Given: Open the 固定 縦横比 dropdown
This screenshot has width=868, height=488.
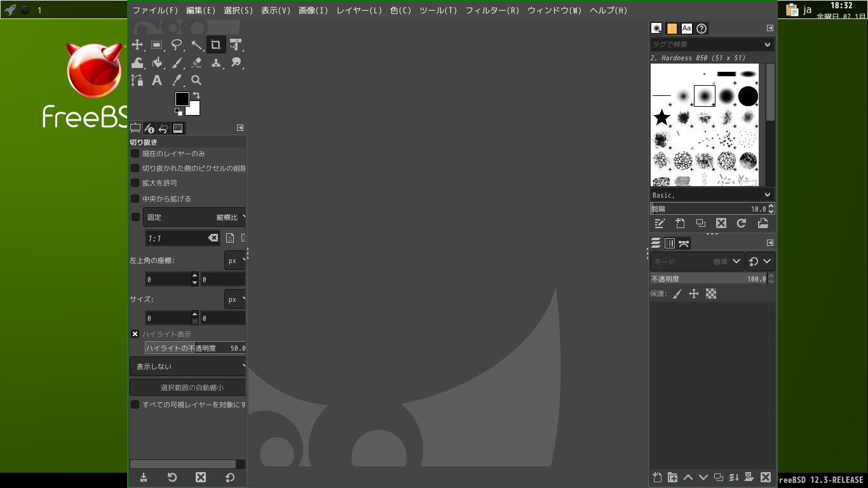Looking at the screenshot, I should point(194,217).
